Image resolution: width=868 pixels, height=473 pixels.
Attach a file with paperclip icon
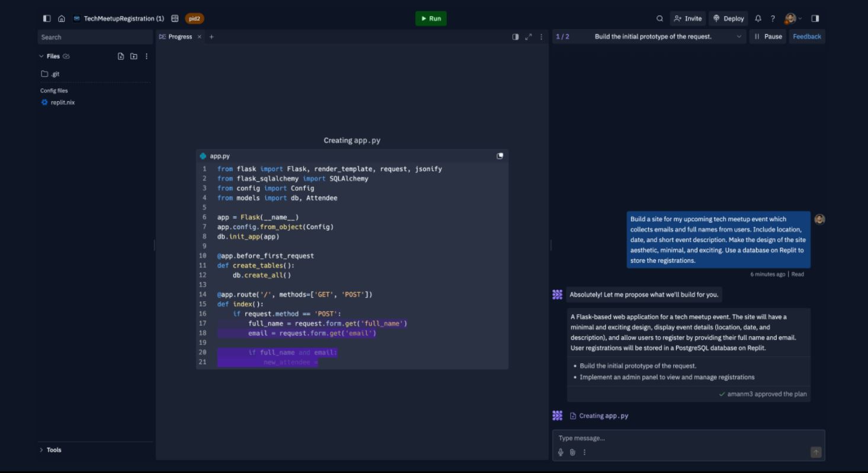tap(572, 452)
